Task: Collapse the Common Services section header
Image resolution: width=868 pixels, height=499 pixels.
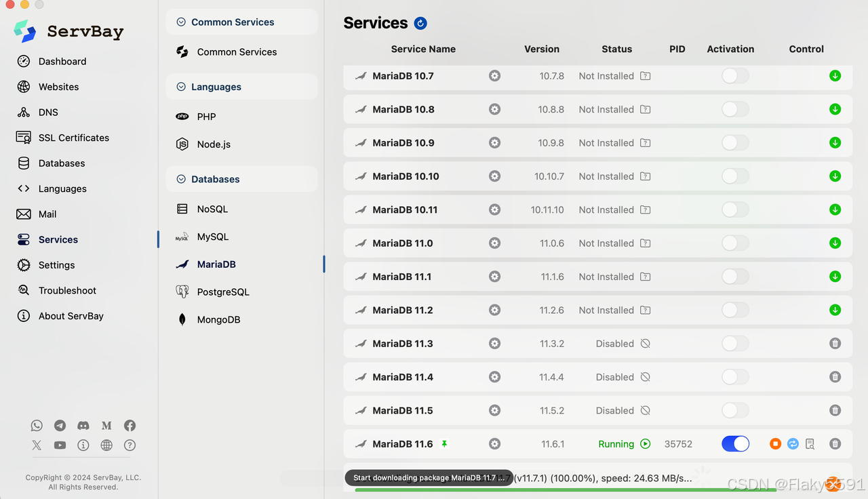Action: click(241, 22)
